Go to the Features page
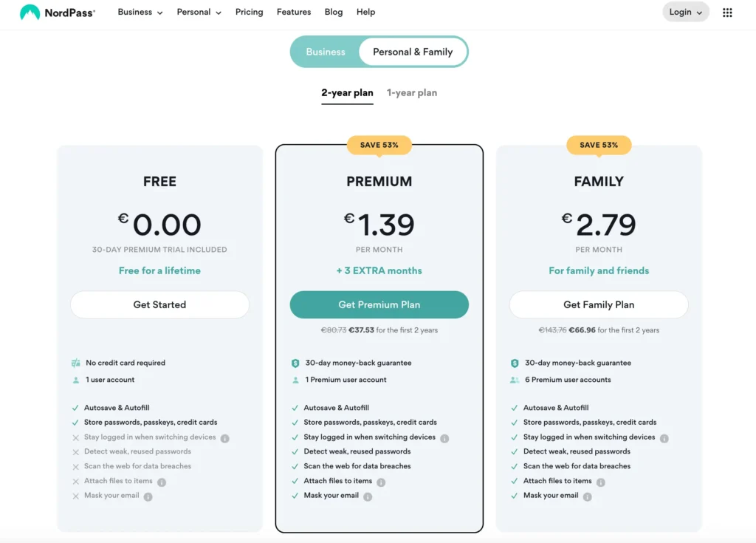756x543 pixels. pyautogui.click(x=294, y=13)
